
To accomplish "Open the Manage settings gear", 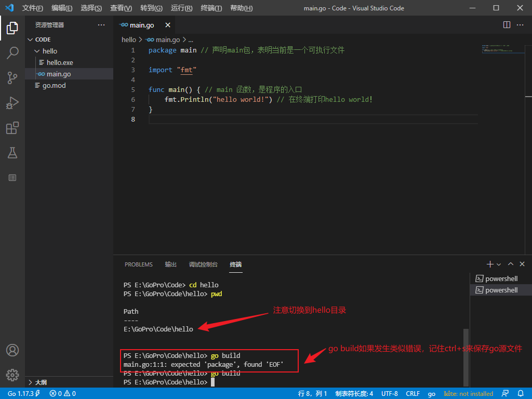I will pyautogui.click(x=12, y=375).
